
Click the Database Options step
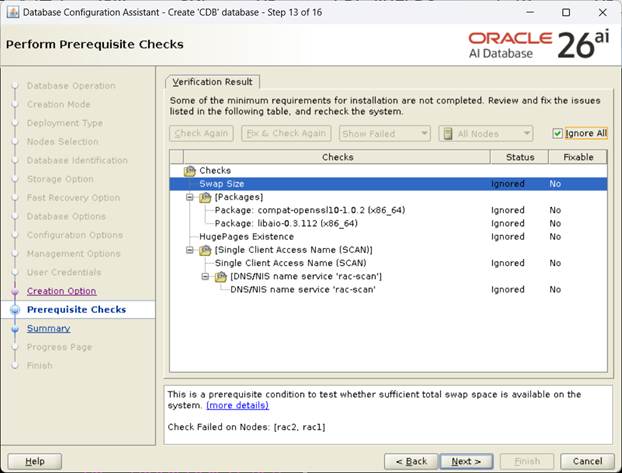pyautogui.click(x=66, y=216)
